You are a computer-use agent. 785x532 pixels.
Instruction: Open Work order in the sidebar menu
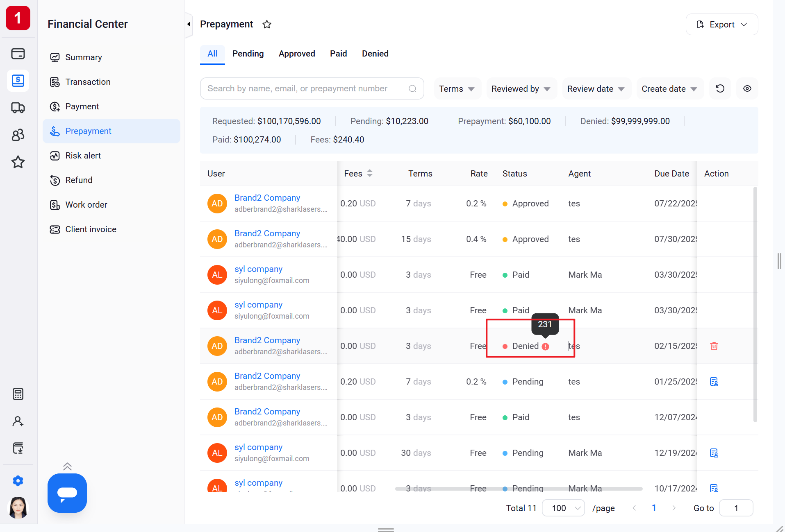pyautogui.click(x=111, y=205)
